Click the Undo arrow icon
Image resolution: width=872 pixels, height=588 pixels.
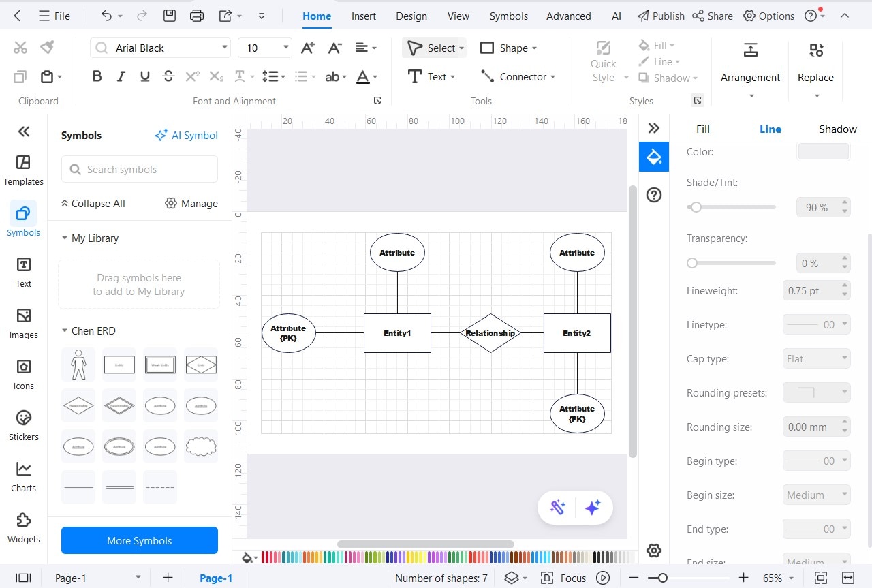click(x=106, y=16)
